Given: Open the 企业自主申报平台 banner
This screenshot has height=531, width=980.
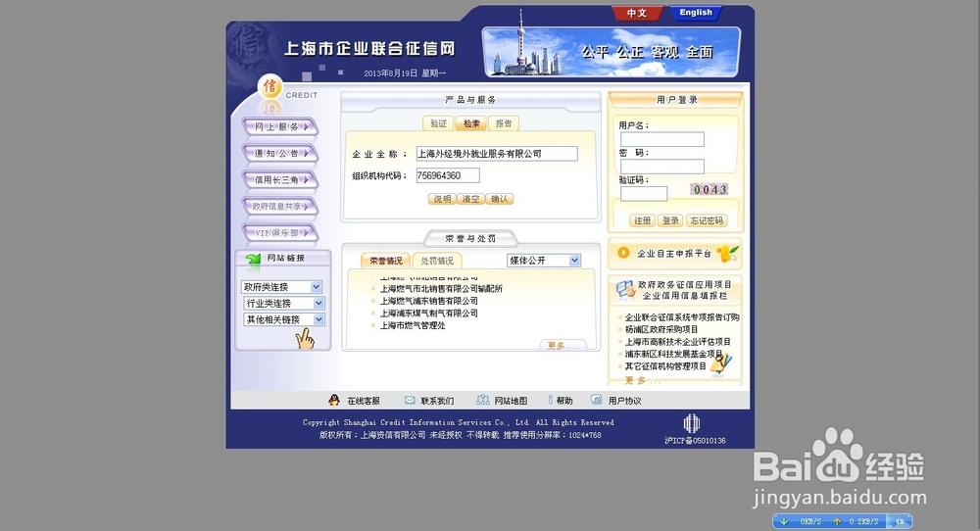Looking at the screenshot, I should 675,254.
